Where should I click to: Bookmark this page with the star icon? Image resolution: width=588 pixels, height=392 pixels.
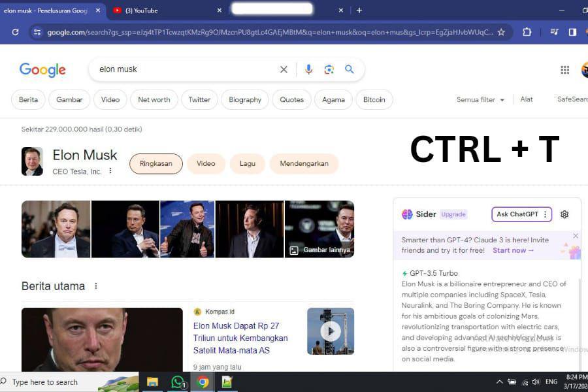pyautogui.click(x=501, y=32)
